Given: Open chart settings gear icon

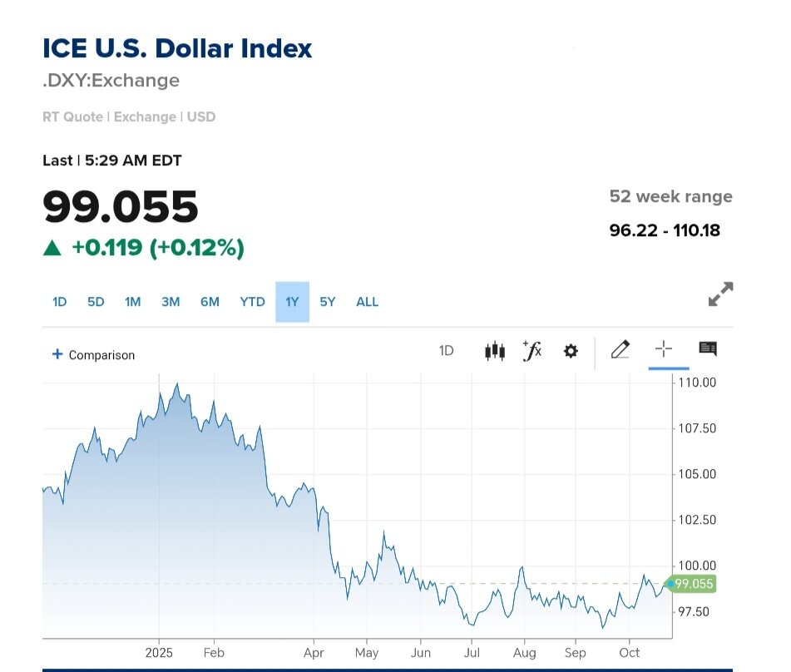Looking at the screenshot, I should (571, 351).
